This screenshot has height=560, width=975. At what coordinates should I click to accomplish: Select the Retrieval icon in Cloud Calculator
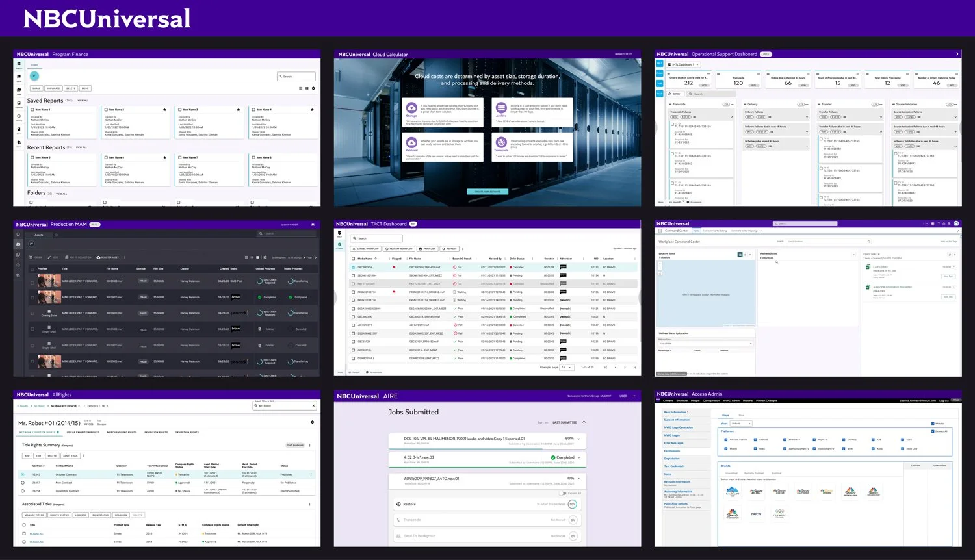point(411,144)
